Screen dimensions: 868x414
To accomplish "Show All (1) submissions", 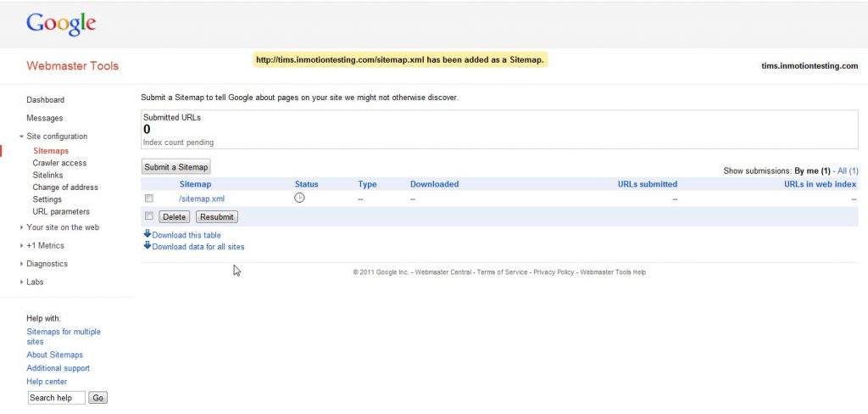I will pyautogui.click(x=848, y=171).
